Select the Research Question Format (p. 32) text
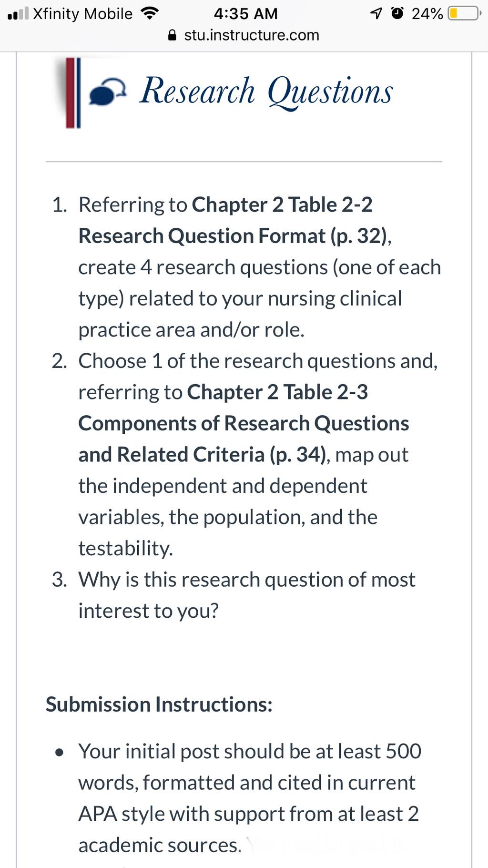 [x=234, y=236]
